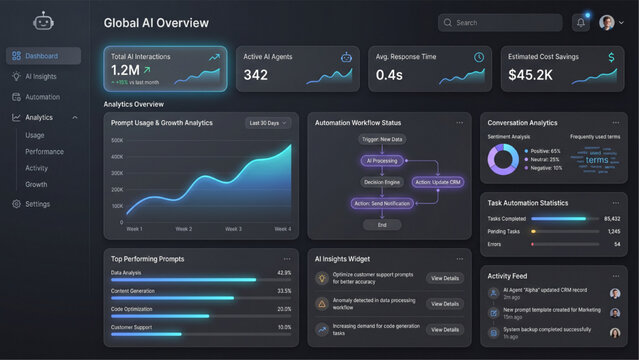Image resolution: width=639 pixels, height=360 pixels.
Task: Select the Decision Engine node
Action: pos(382,182)
